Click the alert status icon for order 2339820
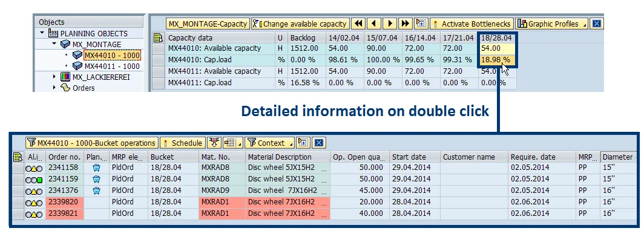The image size is (644, 231). point(34,203)
